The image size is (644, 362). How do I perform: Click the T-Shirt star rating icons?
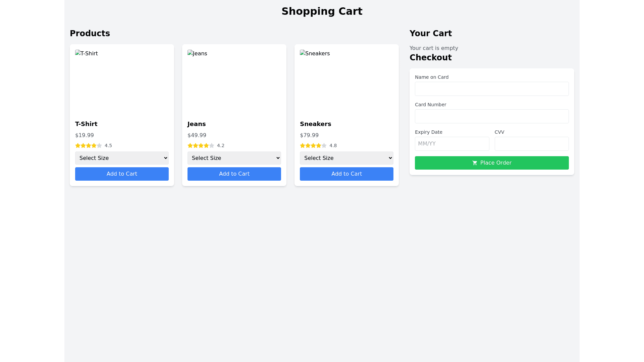coord(89,145)
